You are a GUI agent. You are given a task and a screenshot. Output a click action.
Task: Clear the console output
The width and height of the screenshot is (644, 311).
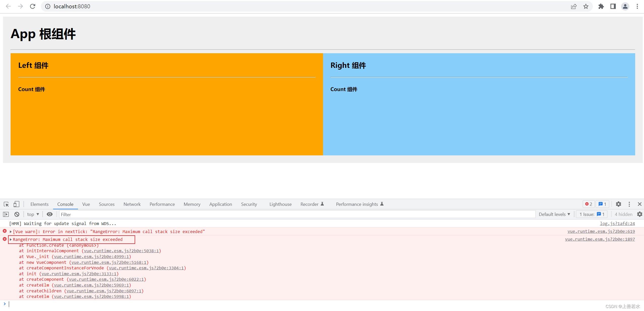tap(17, 214)
